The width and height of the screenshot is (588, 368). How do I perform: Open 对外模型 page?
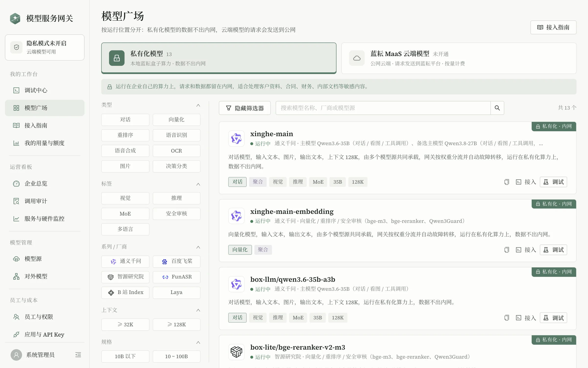45,276
